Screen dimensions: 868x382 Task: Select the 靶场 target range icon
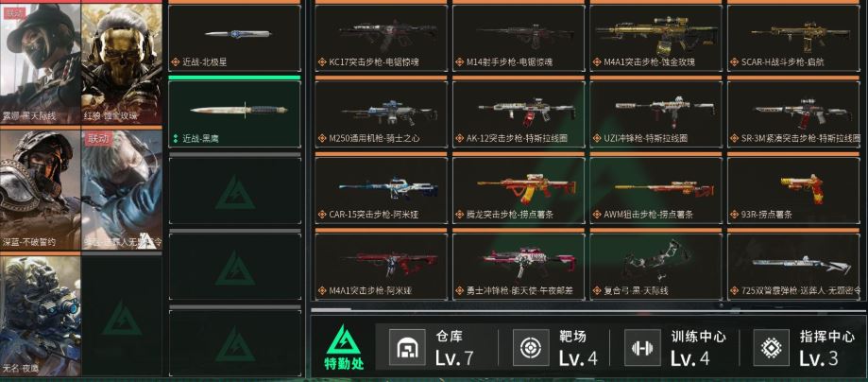pos(530,348)
